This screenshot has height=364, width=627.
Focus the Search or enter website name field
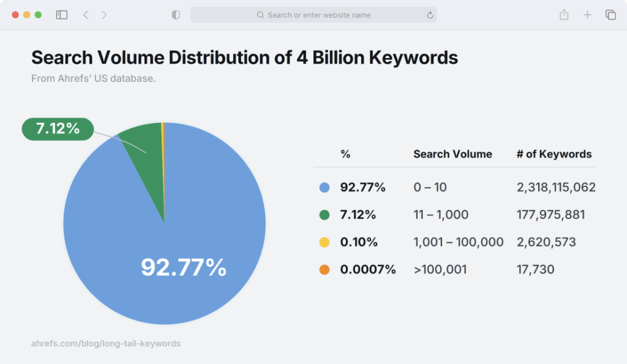click(x=313, y=15)
